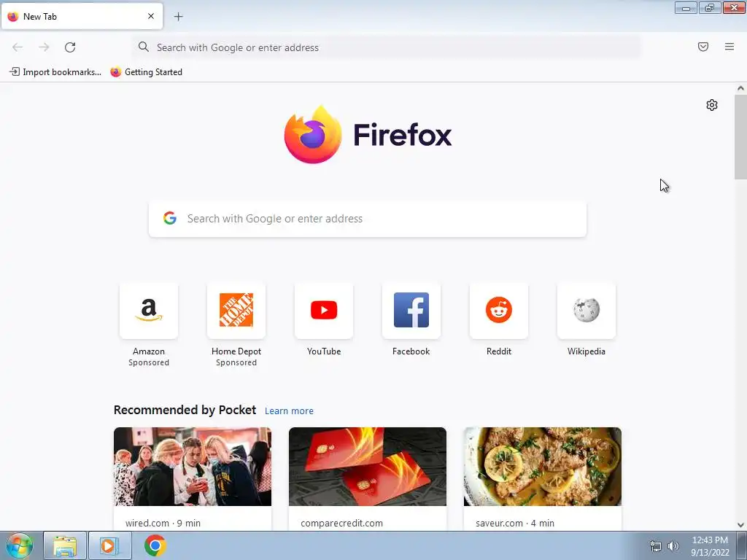
Task: Open the Save to Pocket icon
Action: [703, 47]
